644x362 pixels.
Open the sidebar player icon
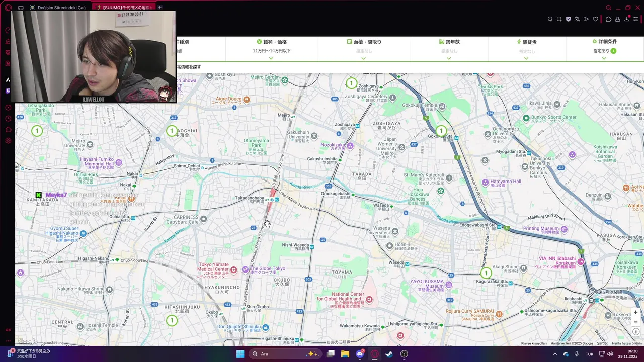point(8,108)
